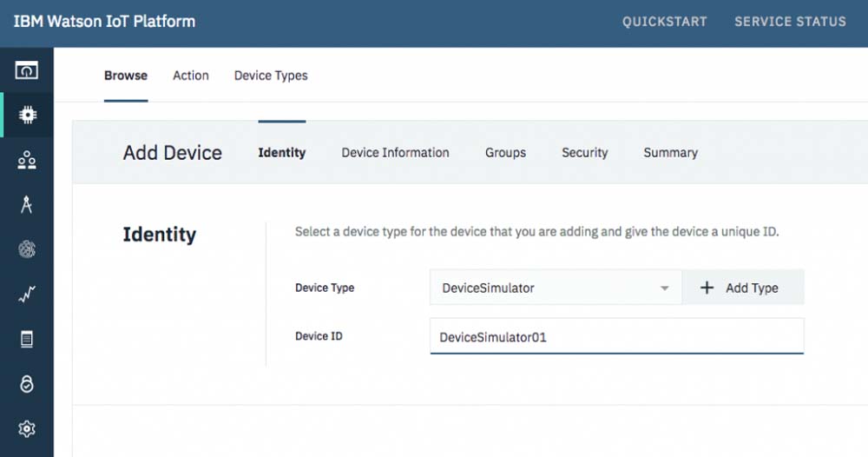Screen dimensions: 868x457
Task: Open the Usage line chart sidebar icon
Action: (26, 295)
